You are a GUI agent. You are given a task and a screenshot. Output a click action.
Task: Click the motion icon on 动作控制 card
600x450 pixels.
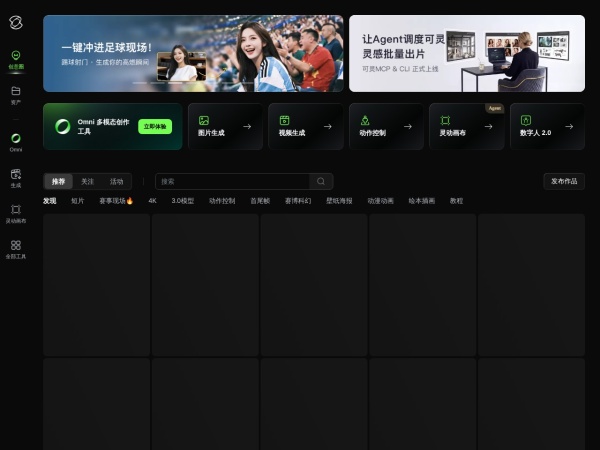[365, 121]
